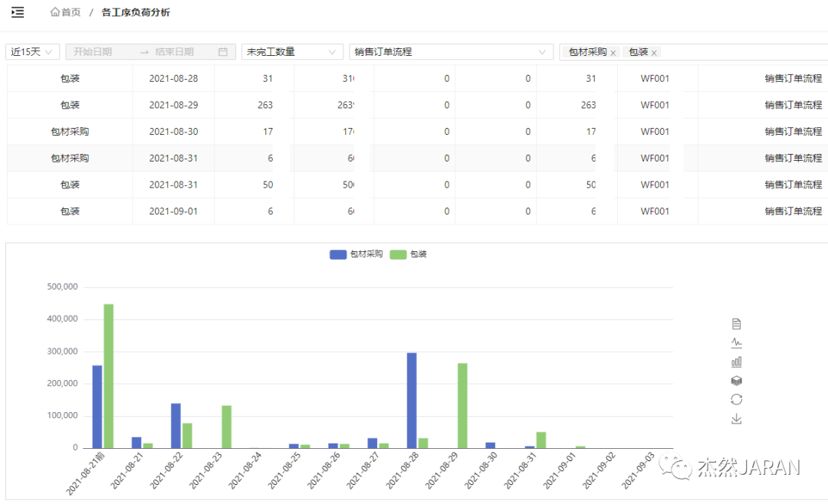
Task: Remove the 包材采购 tag
Action: (613, 53)
